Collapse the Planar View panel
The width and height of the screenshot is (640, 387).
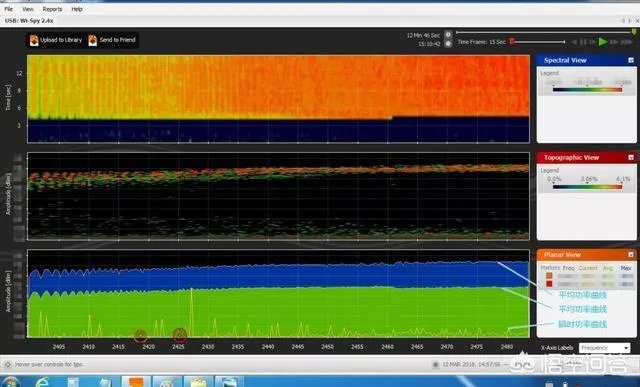[x=631, y=255]
